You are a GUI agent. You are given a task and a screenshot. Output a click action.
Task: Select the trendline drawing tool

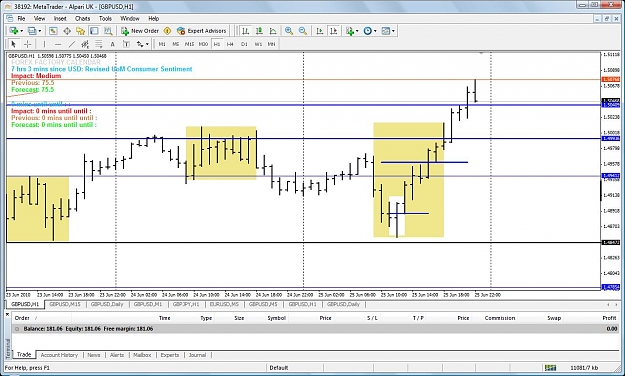click(72, 44)
